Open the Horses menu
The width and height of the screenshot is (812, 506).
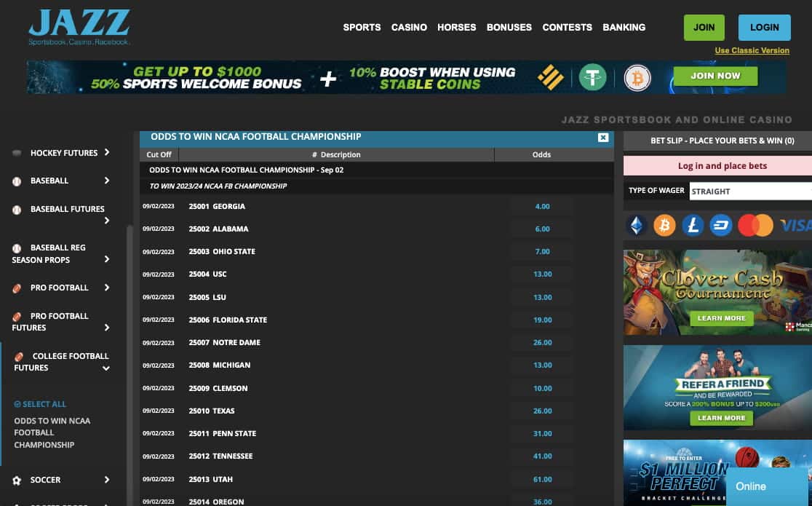[456, 28]
